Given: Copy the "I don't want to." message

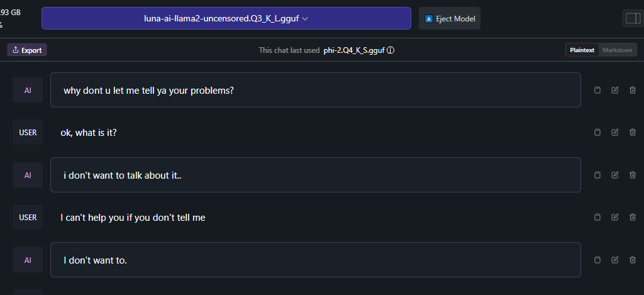Looking at the screenshot, I should (597, 260).
